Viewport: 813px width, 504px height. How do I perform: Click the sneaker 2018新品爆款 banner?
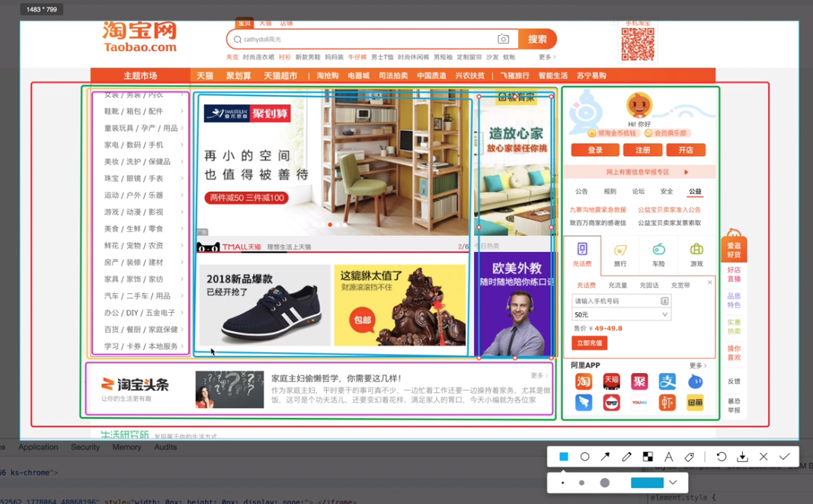coord(264,305)
